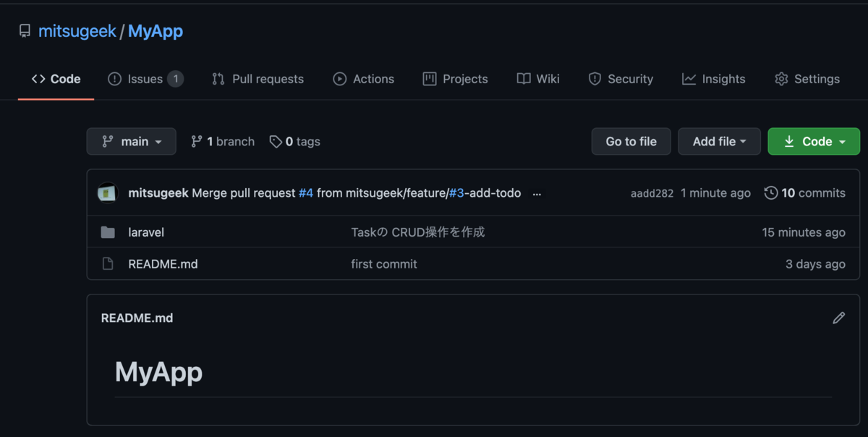Open commit hash aadd282
868x437 pixels.
point(652,193)
